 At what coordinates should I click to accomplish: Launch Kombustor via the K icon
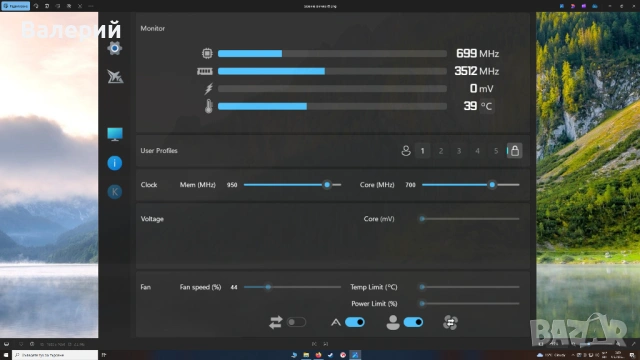point(115,192)
